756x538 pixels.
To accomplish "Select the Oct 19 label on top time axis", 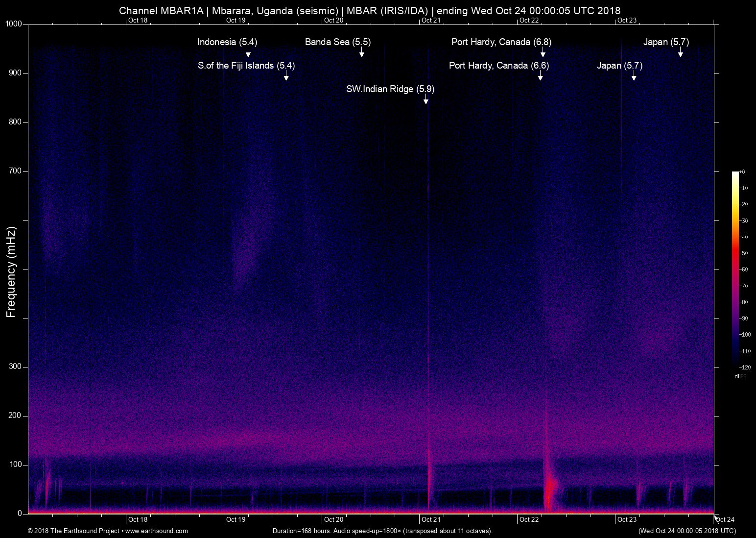I will click(x=236, y=20).
